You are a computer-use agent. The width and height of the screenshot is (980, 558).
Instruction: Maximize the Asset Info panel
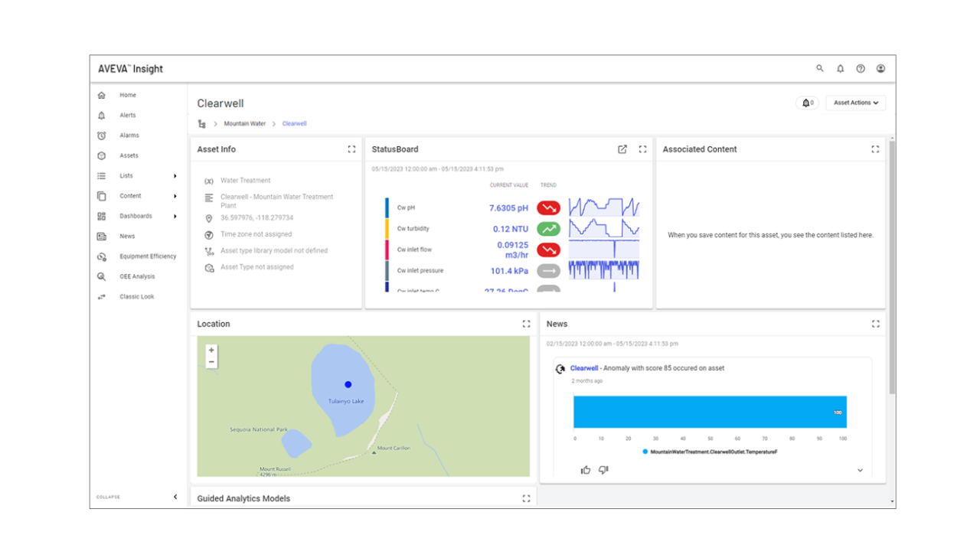click(x=351, y=149)
